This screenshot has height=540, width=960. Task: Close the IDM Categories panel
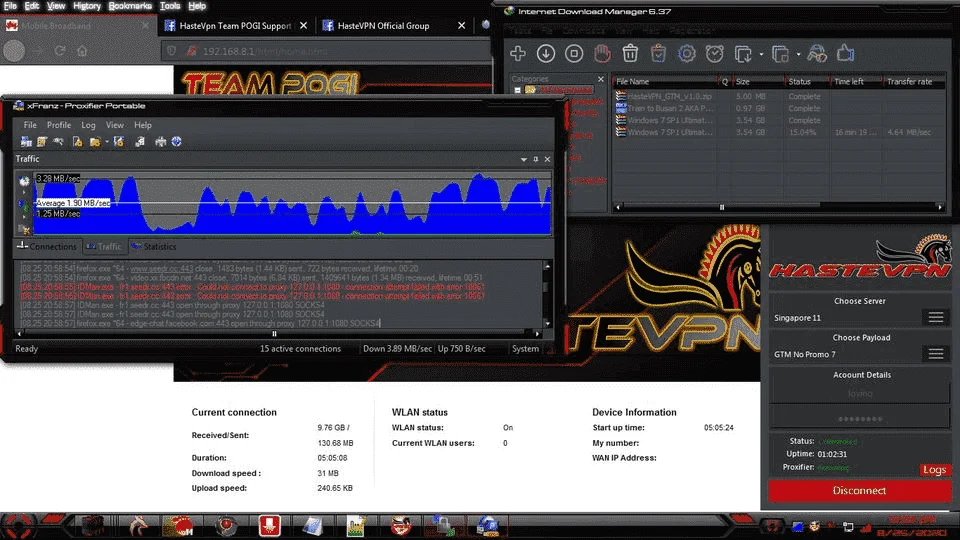click(601, 79)
